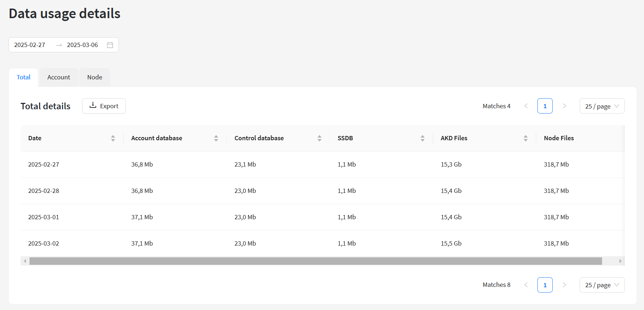Click the horizontal scrollbar right arrow
The height and width of the screenshot is (310, 644).
click(x=620, y=261)
